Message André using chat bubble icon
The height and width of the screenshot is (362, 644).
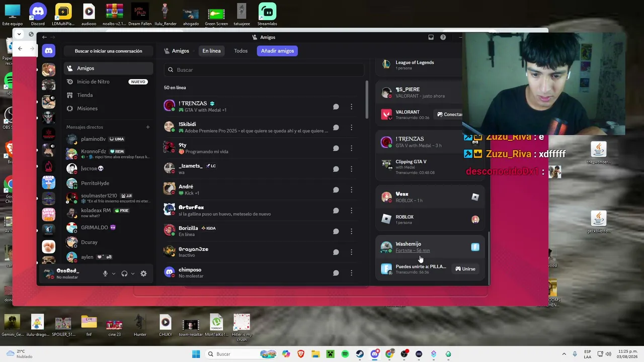click(336, 190)
